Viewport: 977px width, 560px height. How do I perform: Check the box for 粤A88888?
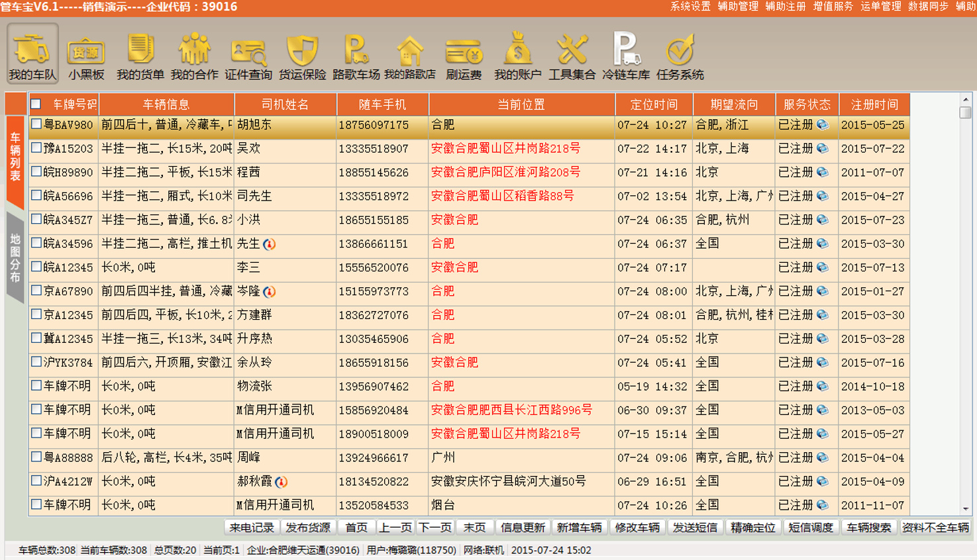[x=36, y=457]
